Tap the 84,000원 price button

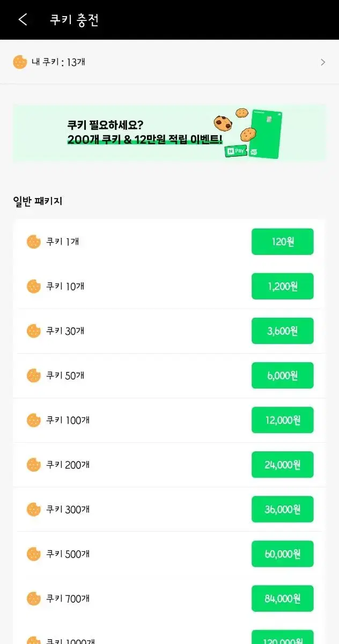(x=283, y=598)
